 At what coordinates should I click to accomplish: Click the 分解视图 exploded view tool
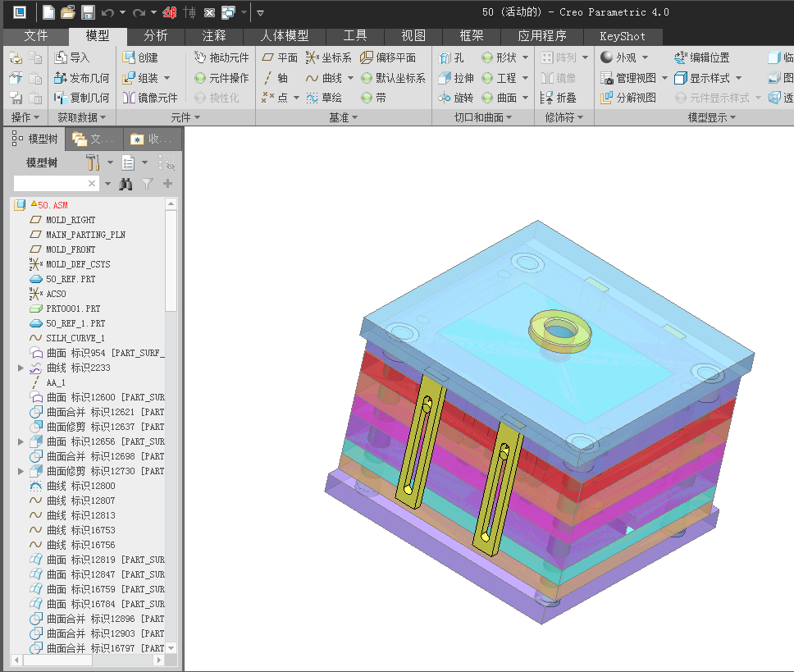pyautogui.click(x=628, y=98)
